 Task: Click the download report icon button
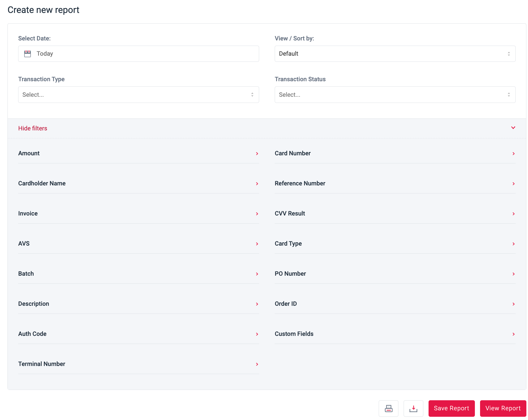pos(413,408)
